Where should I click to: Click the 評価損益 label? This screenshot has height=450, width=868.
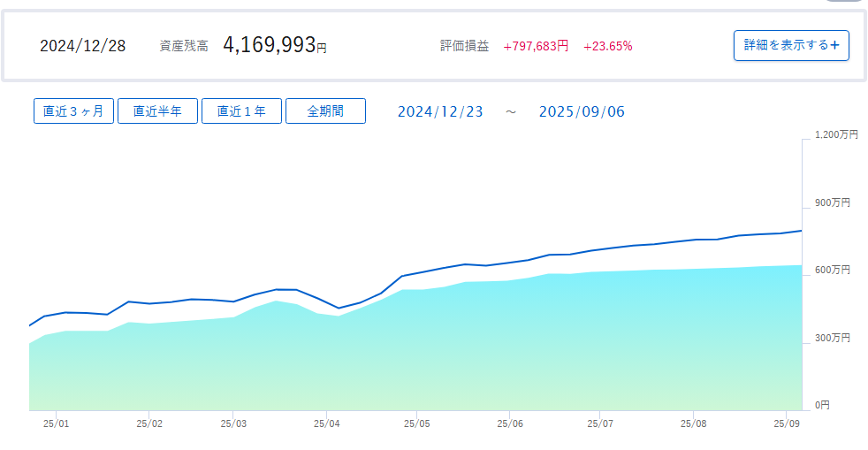click(464, 46)
